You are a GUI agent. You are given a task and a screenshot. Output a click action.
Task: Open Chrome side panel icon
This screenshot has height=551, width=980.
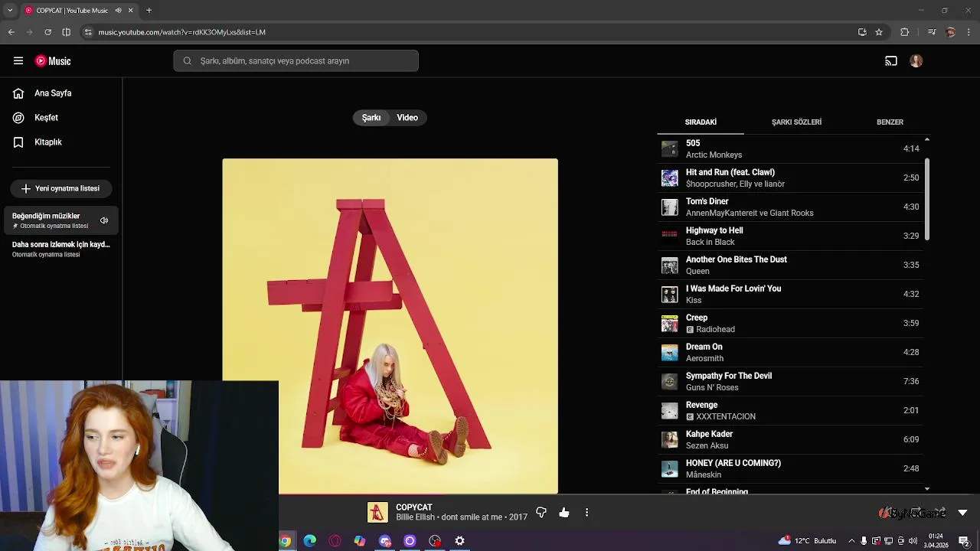(x=66, y=32)
